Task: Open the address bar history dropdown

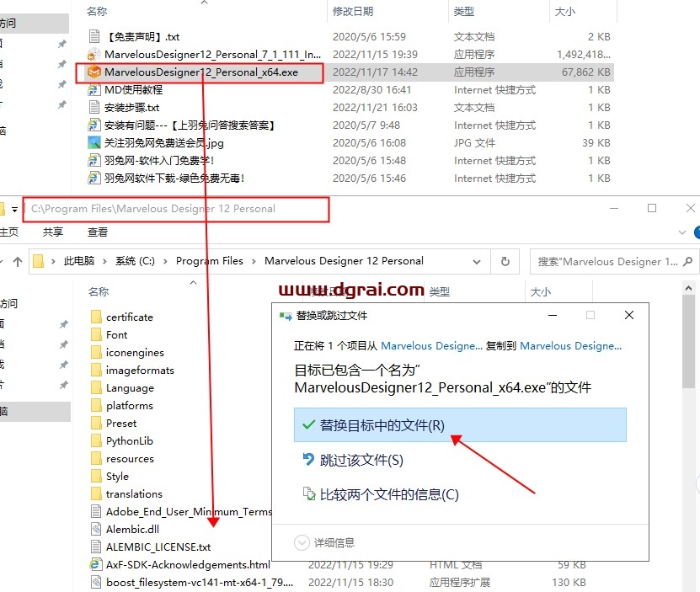Action: tap(477, 262)
